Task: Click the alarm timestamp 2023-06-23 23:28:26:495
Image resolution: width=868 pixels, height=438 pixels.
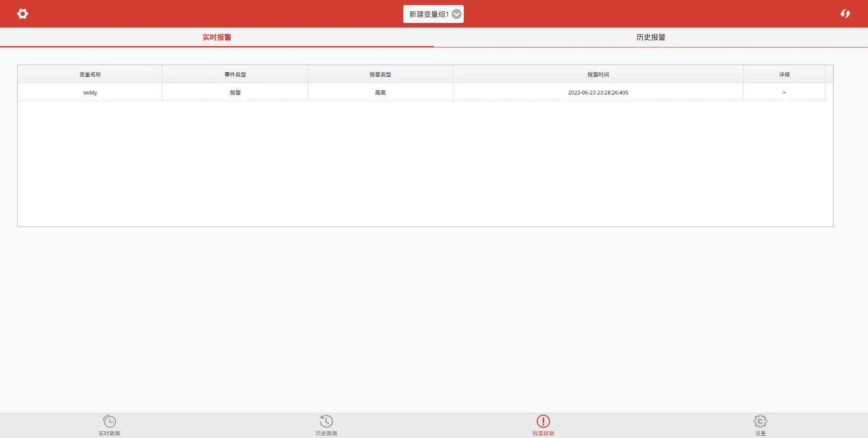Action: [598, 93]
